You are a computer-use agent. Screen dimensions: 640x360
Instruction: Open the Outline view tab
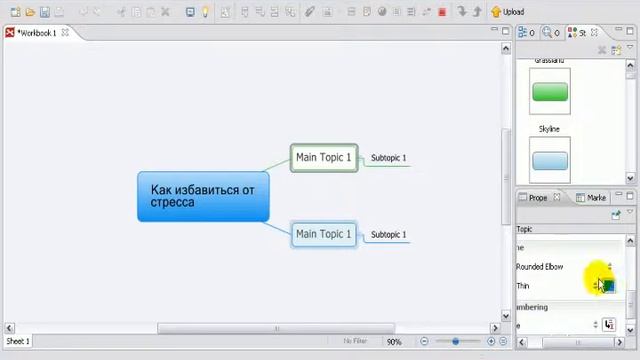tap(527, 32)
